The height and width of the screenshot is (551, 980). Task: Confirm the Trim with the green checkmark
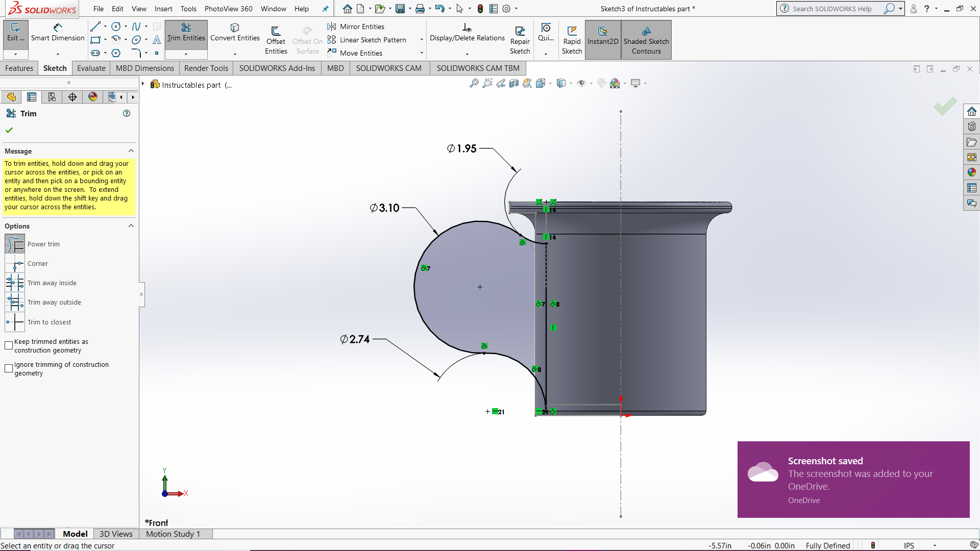tap(9, 130)
